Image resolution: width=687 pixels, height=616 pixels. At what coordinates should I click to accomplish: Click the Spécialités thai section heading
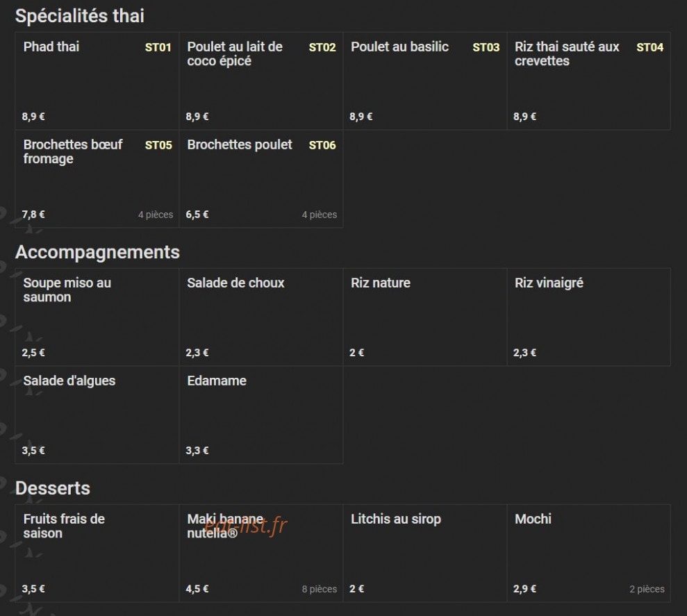(x=80, y=16)
